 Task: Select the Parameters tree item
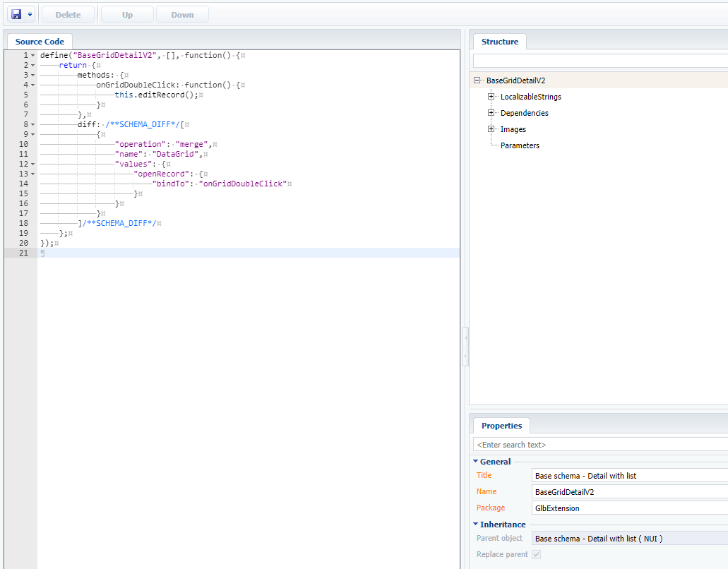pyautogui.click(x=520, y=145)
